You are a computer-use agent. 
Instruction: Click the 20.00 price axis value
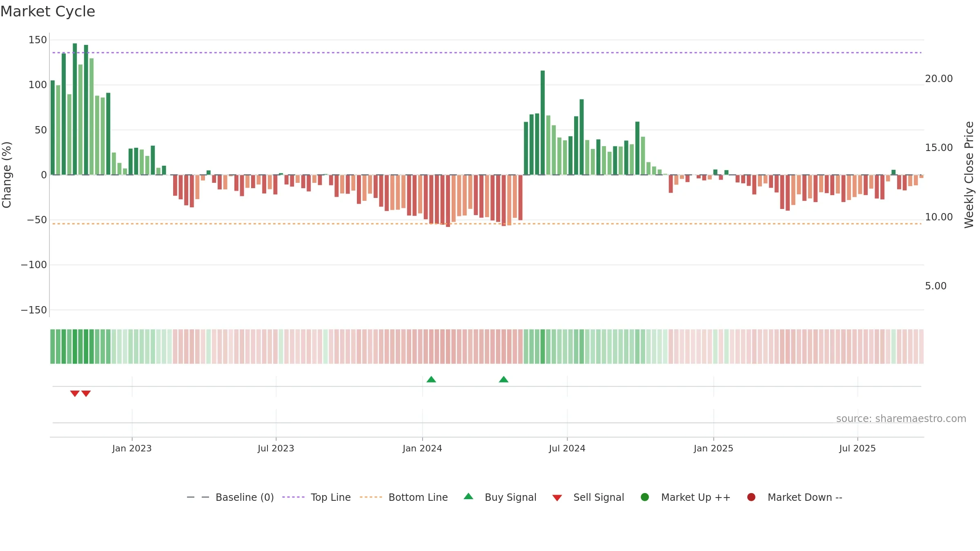pyautogui.click(x=939, y=79)
